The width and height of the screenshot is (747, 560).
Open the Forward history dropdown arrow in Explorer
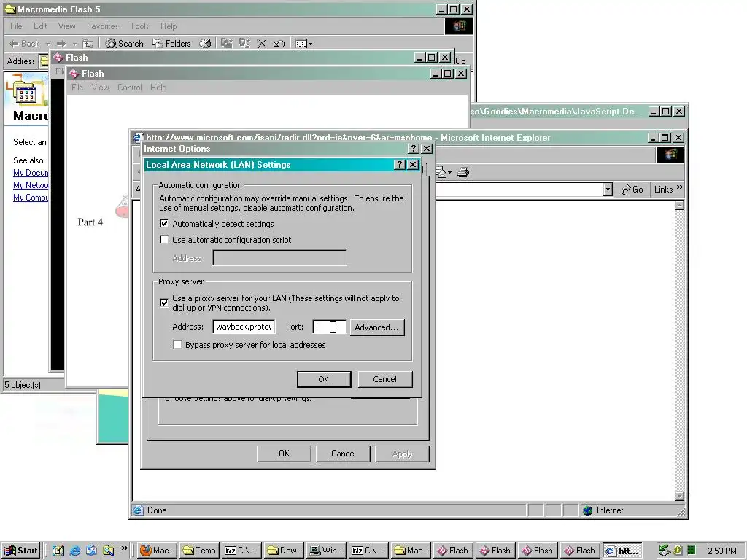pos(75,44)
